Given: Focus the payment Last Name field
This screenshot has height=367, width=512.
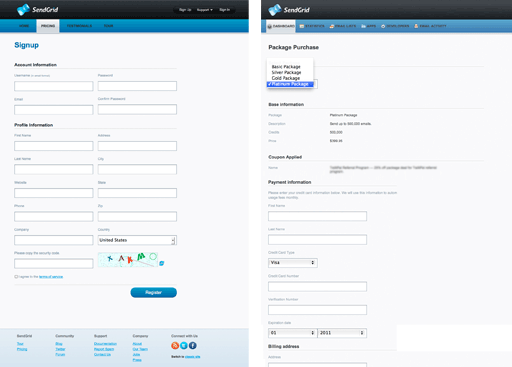Looking at the screenshot, I should 317,240.
